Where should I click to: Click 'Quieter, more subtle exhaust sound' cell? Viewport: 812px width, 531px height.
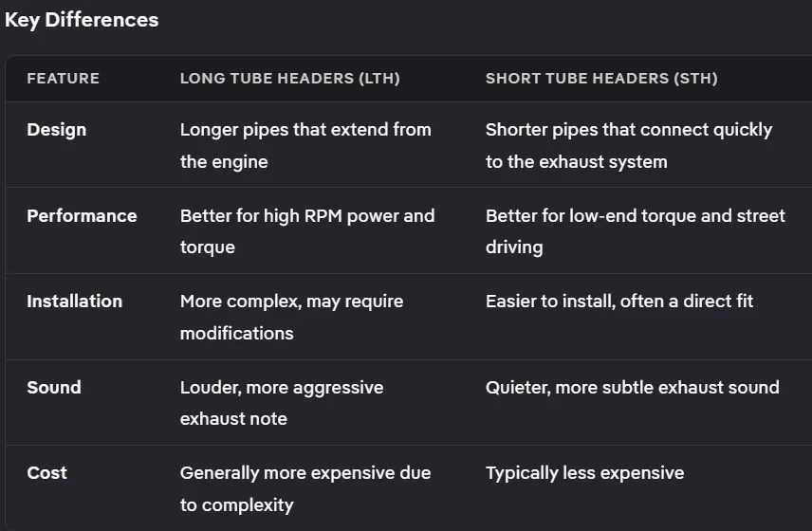click(633, 387)
